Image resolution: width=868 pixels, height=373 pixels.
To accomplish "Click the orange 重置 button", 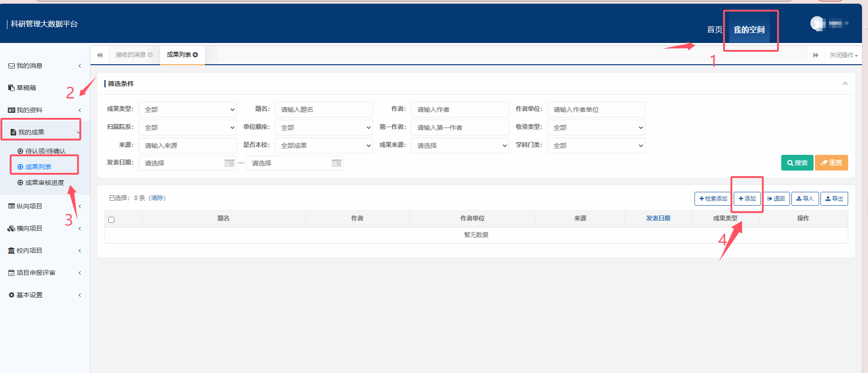I will 831,163.
